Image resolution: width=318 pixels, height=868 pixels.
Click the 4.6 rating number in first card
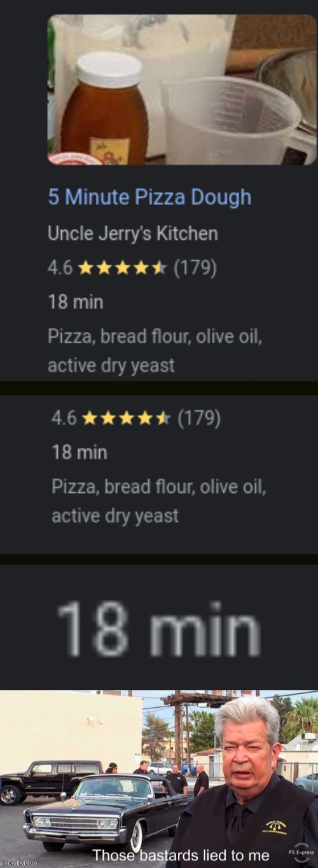(60, 268)
